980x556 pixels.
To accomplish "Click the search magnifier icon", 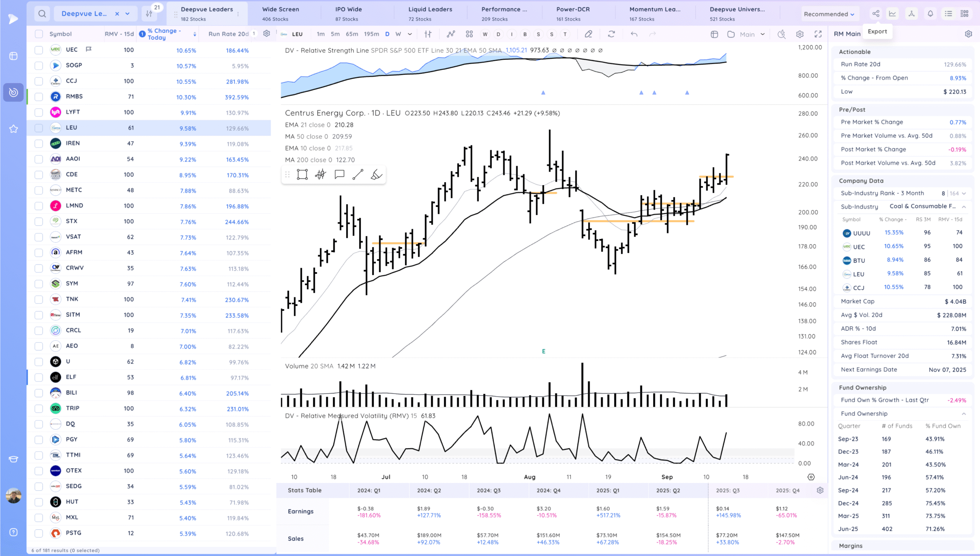I will click(42, 14).
